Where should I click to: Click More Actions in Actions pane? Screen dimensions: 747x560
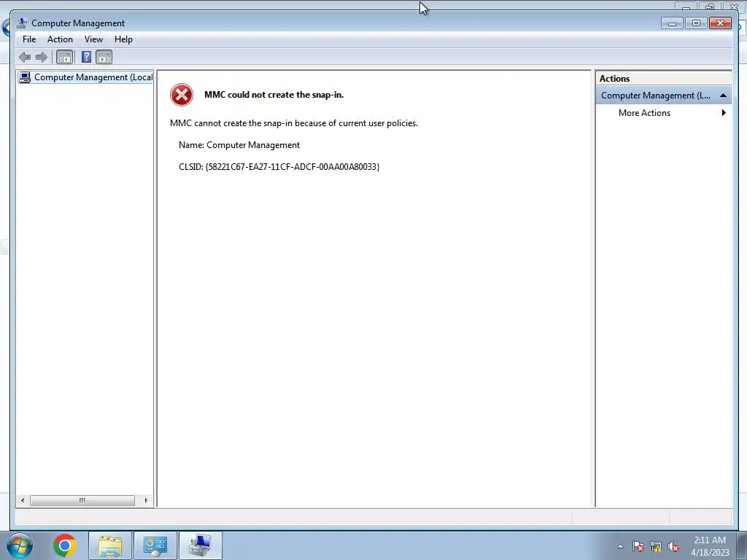[x=644, y=113]
